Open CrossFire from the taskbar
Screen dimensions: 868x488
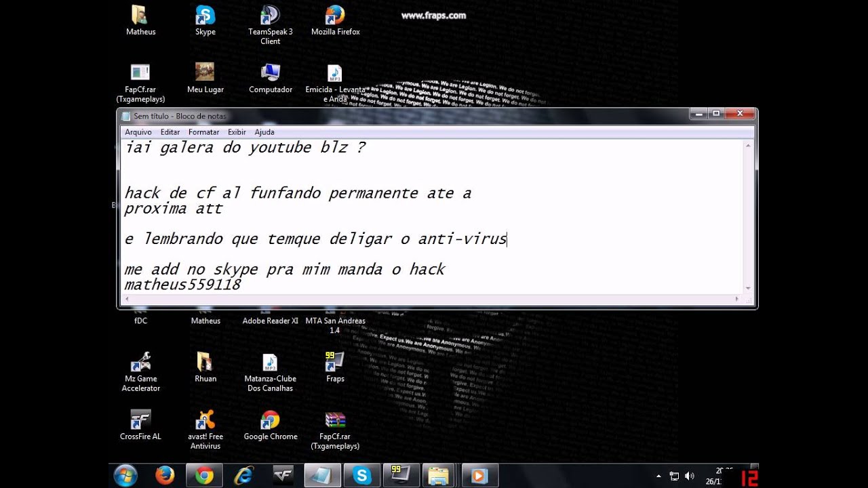[283, 475]
